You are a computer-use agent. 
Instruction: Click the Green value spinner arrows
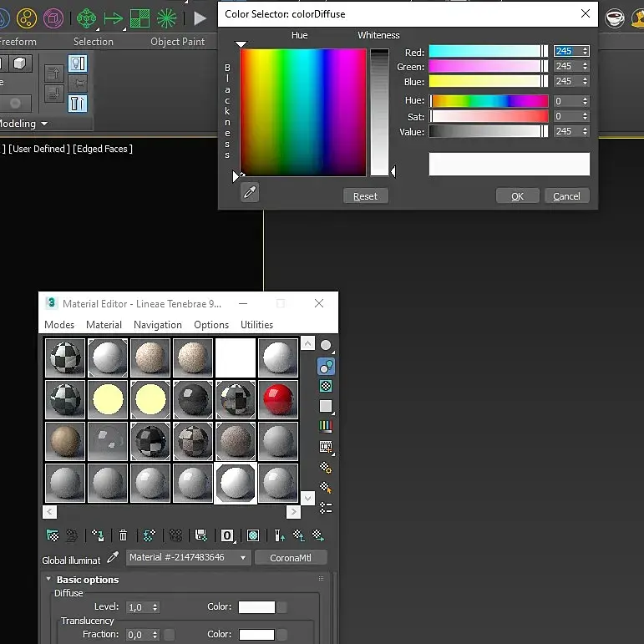[x=585, y=66]
